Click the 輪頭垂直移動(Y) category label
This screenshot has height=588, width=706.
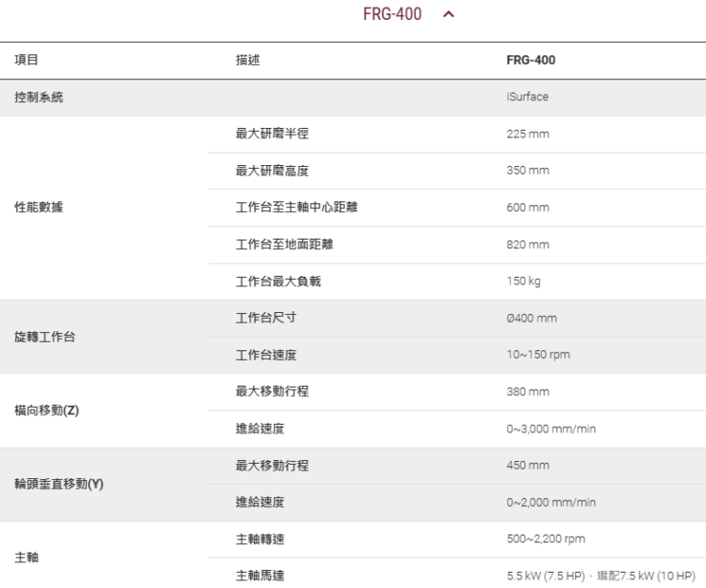click(58, 484)
